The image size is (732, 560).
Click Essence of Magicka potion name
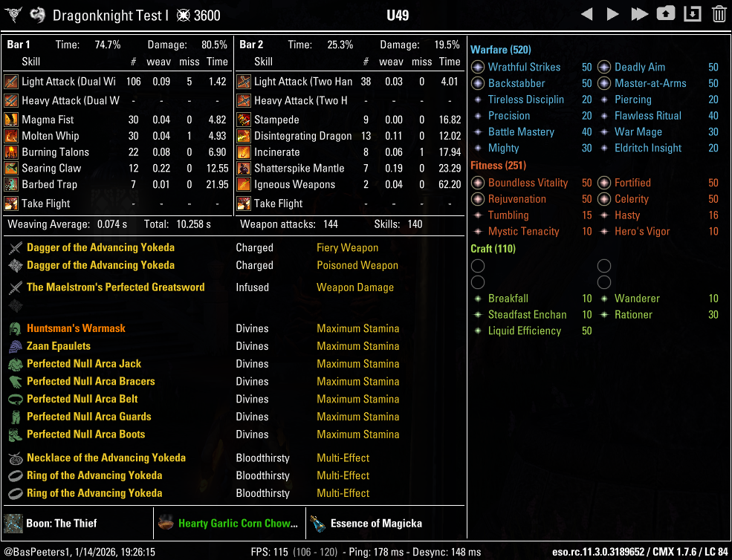point(376,524)
